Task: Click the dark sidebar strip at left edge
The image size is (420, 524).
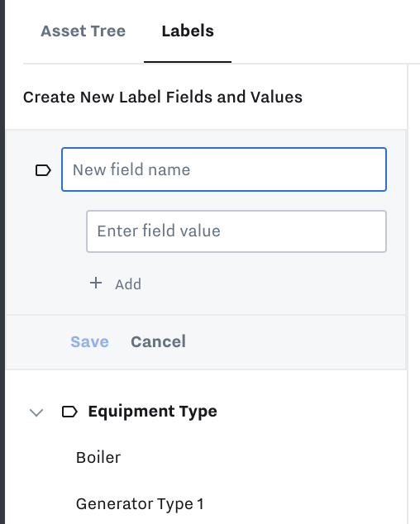Action: coord(2,262)
